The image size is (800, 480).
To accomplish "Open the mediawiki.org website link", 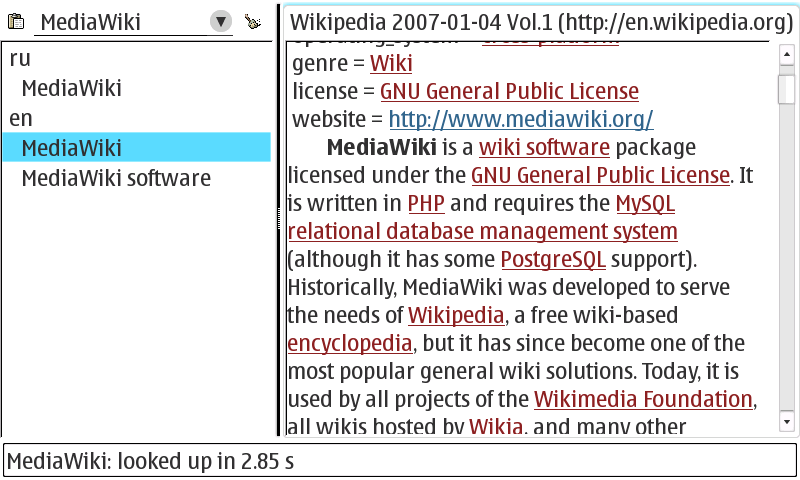I will coord(520,120).
